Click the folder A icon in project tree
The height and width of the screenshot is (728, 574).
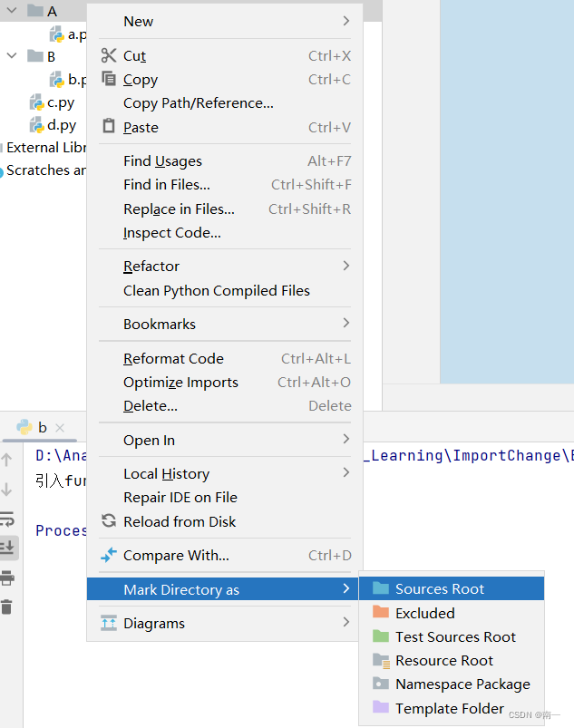pos(35,11)
